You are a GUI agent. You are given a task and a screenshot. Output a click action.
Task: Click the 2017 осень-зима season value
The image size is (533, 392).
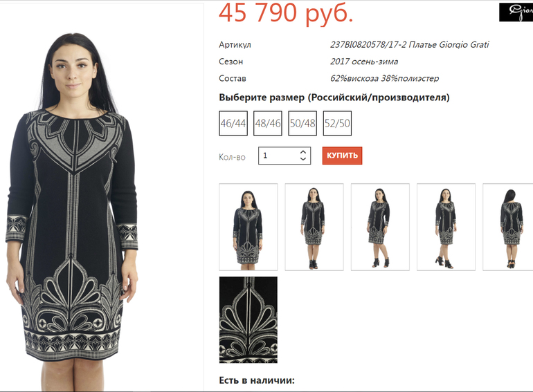pyautogui.click(x=364, y=62)
